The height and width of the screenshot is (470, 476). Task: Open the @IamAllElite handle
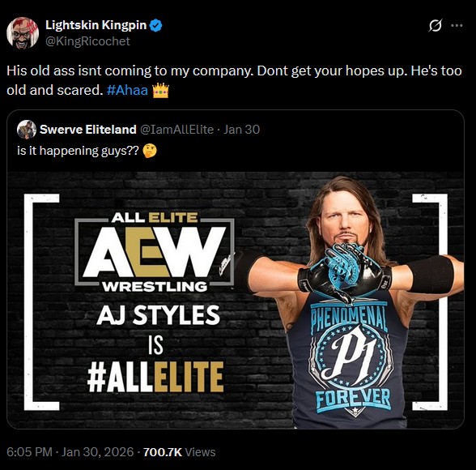click(x=176, y=130)
